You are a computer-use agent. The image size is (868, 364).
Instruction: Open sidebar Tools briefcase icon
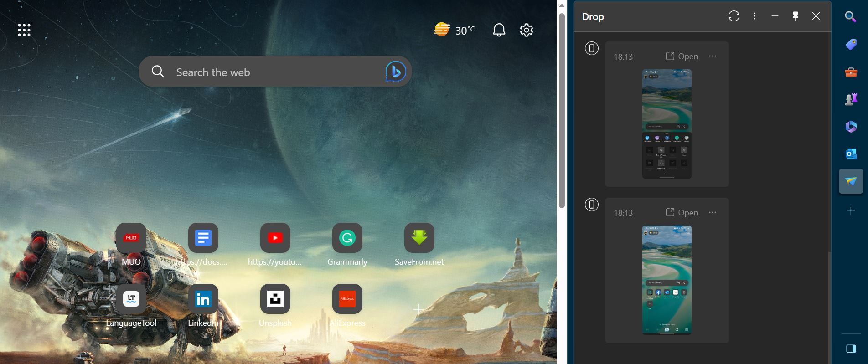tap(851, 72)
